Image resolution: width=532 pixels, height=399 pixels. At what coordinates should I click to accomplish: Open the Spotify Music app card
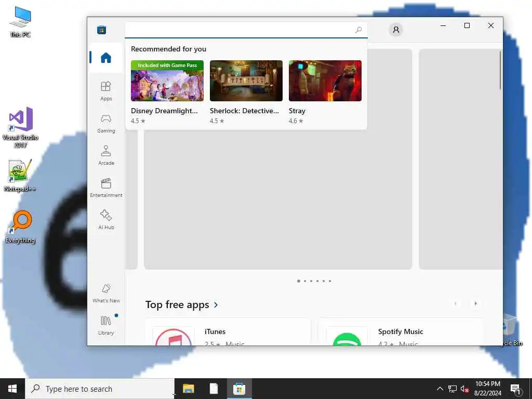pos(401,332)
